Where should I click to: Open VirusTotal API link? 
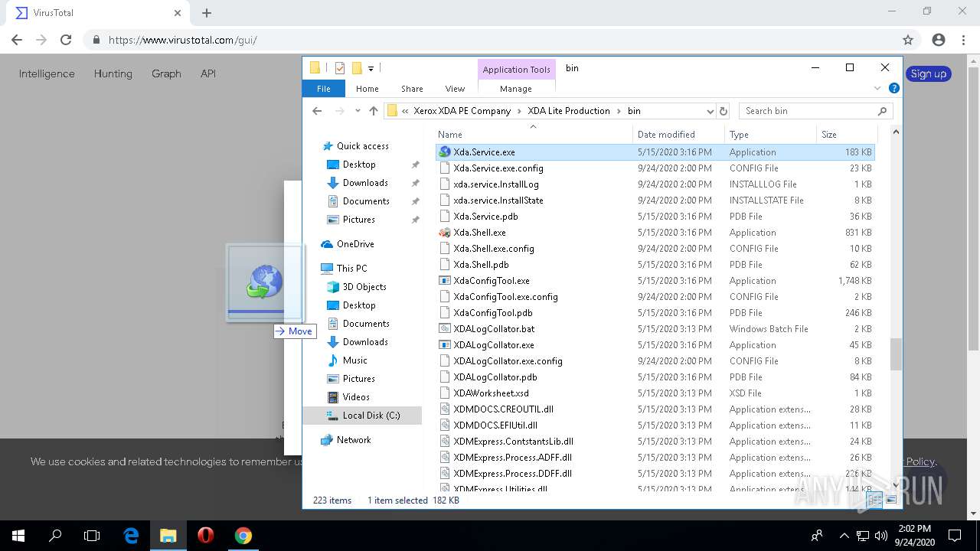pos(208,73)
